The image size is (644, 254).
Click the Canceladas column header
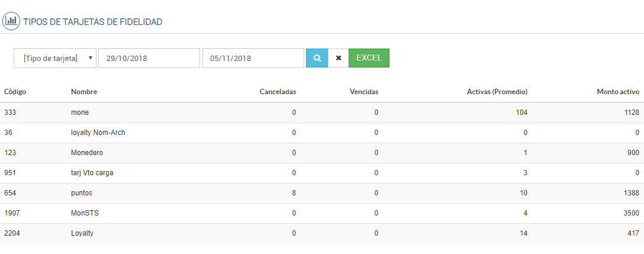point(278,92)
